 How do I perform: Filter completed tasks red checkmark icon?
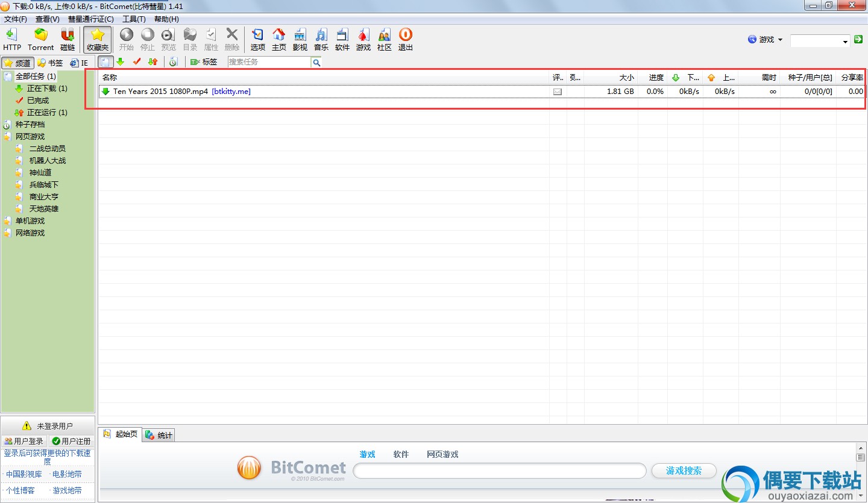click(137, 62)
